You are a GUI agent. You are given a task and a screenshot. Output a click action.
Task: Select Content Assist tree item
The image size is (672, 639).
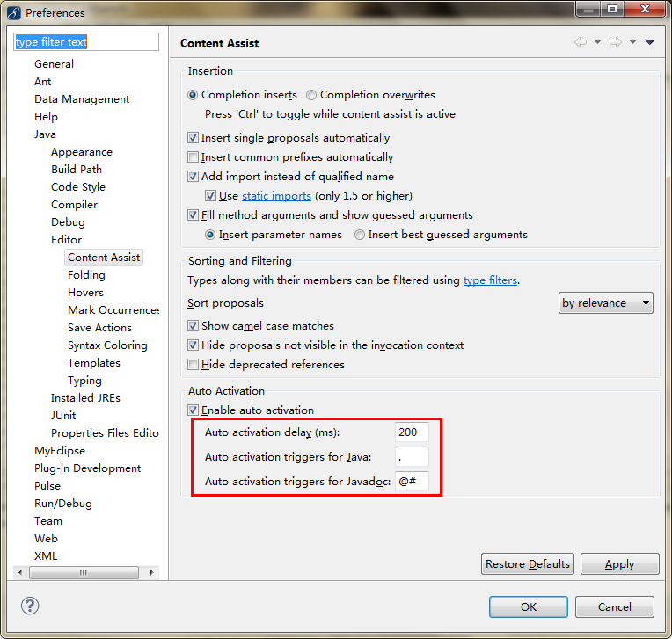104,258
